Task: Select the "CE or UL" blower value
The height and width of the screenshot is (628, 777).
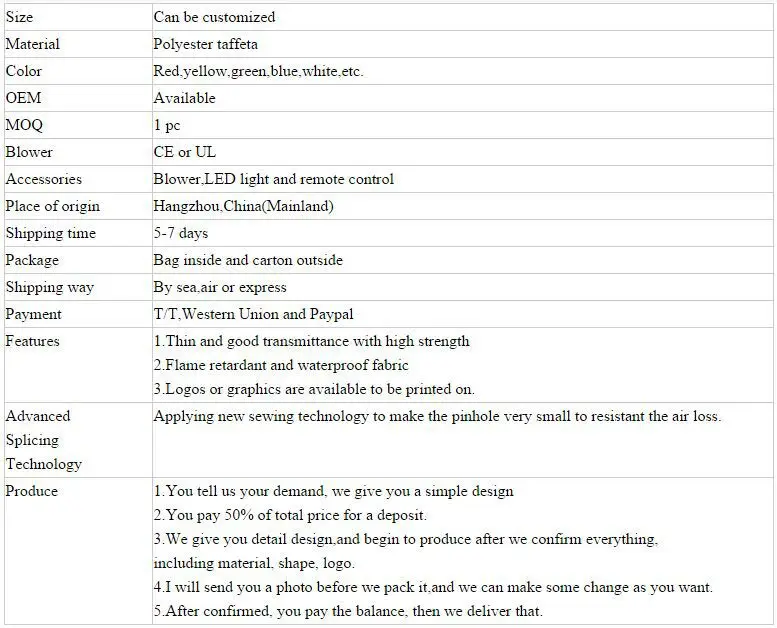Action: tap(184, 152)
